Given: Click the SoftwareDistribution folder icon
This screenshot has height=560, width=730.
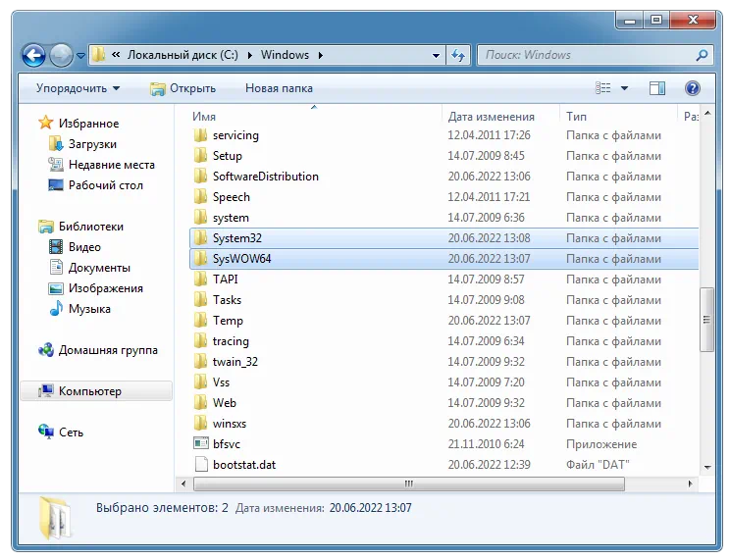Looking at the screenshot, I should pyautogui.click(x=201, y=177).
